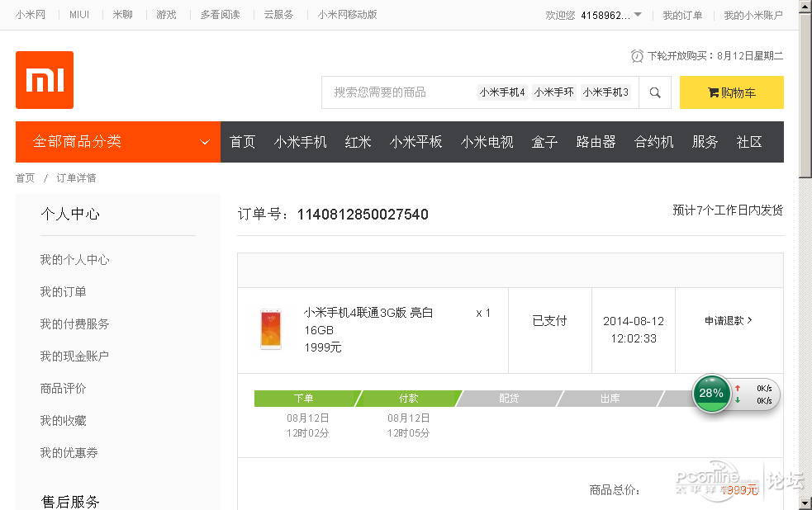Click the 小米手机4 product thumbnail image
The image size is (812, 510).
271,329
